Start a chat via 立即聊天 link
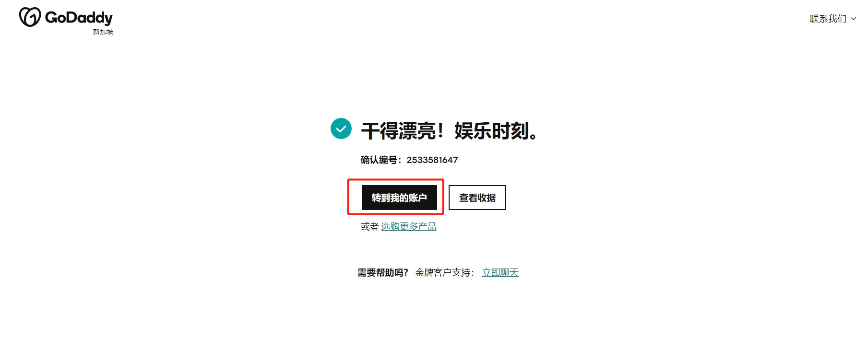868x362 pixels. point(500,272)
